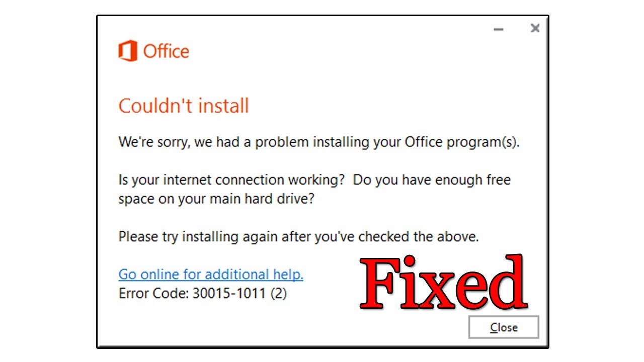The height and width of the screenshot is (362, 644).
Task: Click the dialog title bar area
Action: click(302, 28)
